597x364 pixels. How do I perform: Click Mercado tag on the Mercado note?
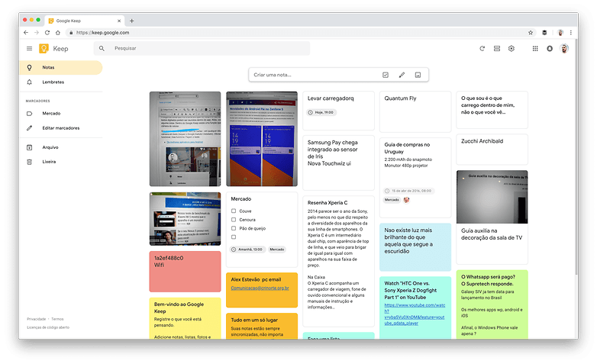click(277, 250)
